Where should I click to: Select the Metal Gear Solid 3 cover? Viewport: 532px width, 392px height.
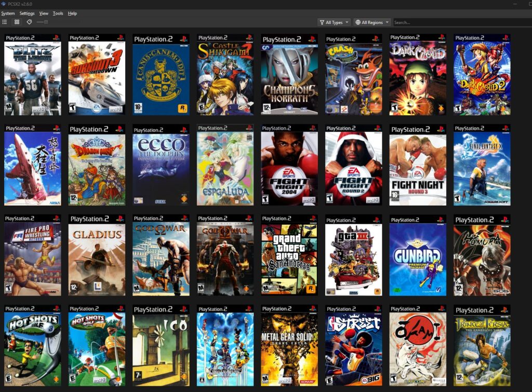point(289,345)
